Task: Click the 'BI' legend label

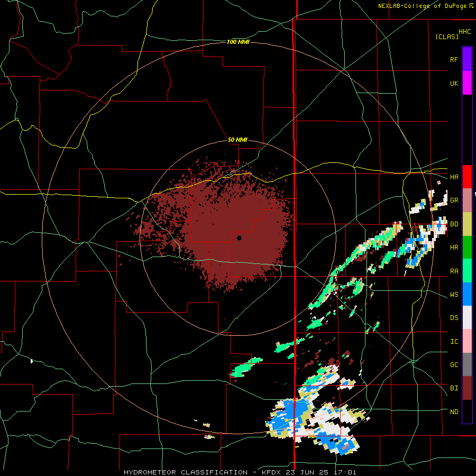Action: tap(454, 388)
